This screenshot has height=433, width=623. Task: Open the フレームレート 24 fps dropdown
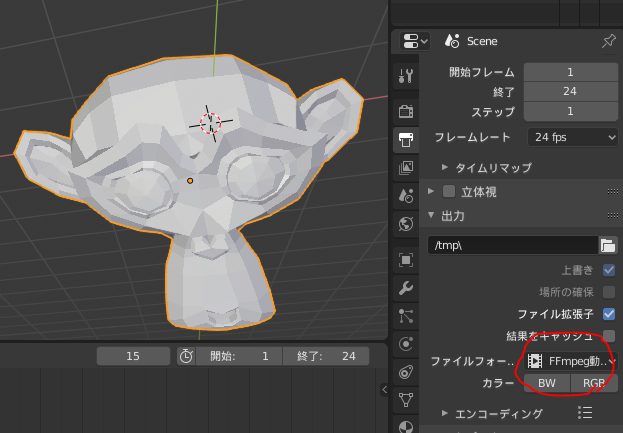point(571,137)
